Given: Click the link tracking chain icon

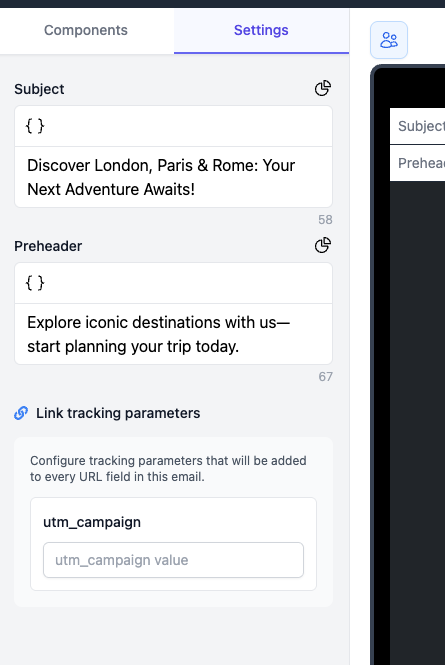Looking at the screenshot, I should point(21,413).
